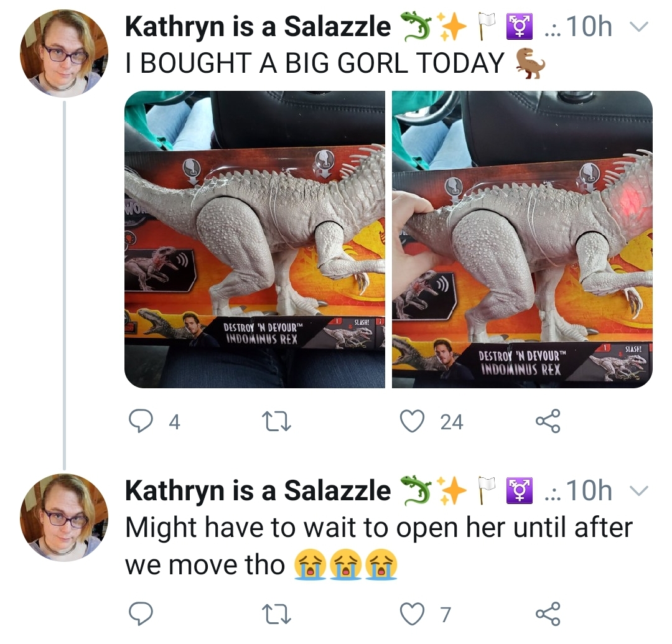
Task: Open the first tweet's options chevron
Action: click(x=638, y=27)
